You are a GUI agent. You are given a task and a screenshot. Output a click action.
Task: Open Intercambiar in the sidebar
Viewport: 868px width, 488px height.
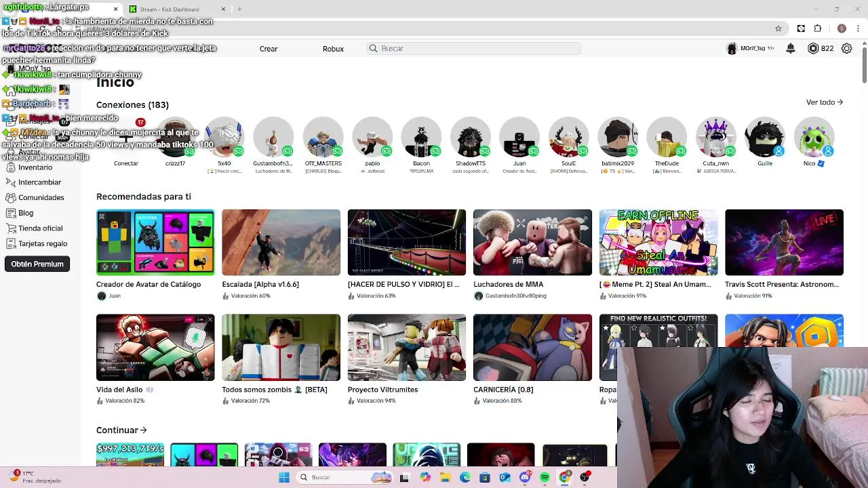(39, 182)
